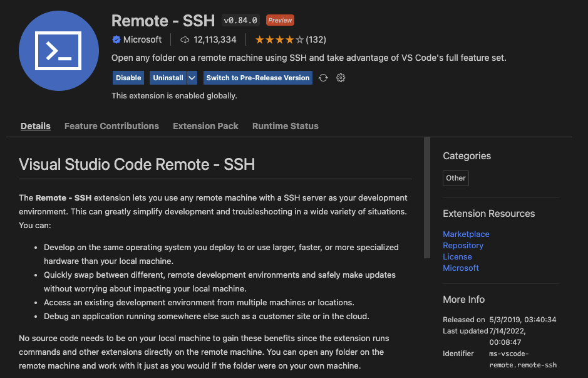Click the ms-vscode-remote.remote-ssh identifier
The height and width of the screenshot is (378, 588).
click(523, 359)
